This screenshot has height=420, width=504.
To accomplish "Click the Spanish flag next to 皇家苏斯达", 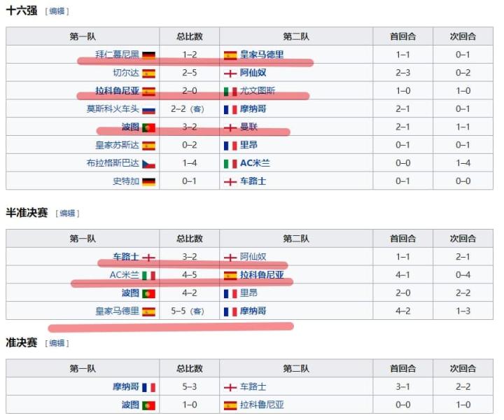I will coord(148,146).
